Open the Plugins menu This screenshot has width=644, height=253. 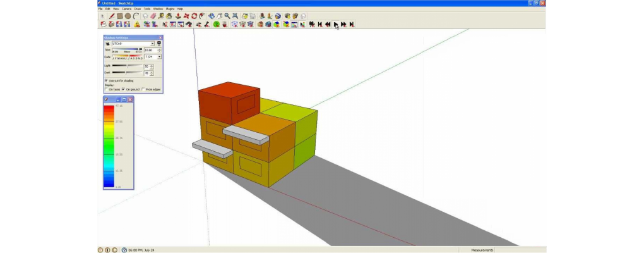pos(170,9)
